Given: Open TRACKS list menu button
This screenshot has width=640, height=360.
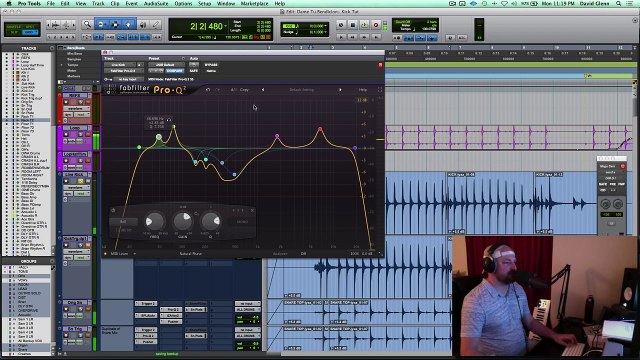Looking at the screenshot, I should click(52, 48).
